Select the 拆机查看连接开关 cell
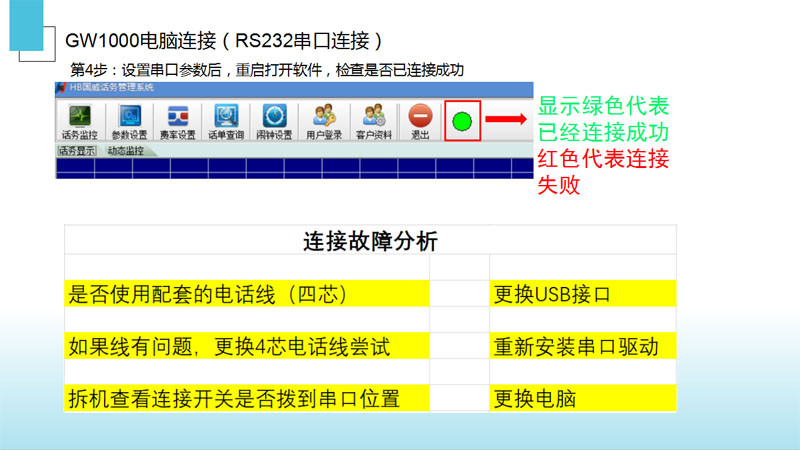Image resolution: width=800 pixels, height=450 pixels. (x=246, y=398)
